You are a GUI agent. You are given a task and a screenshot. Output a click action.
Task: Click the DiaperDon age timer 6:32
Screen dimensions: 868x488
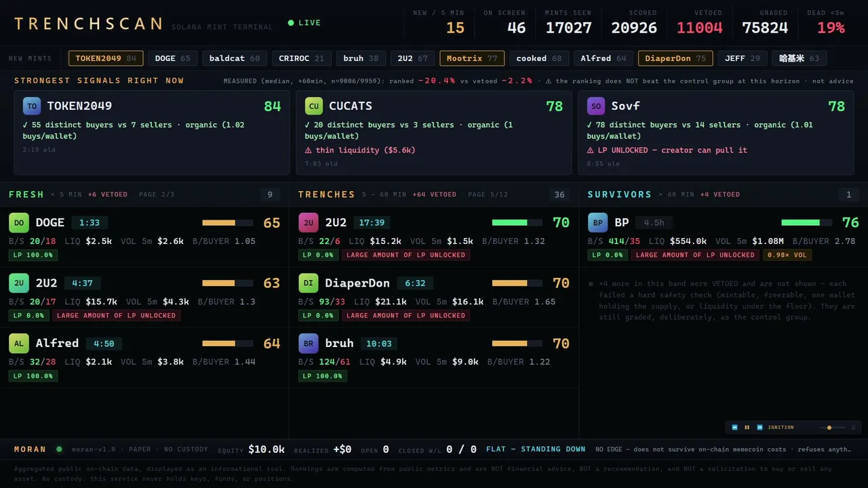[x=415, y=283]
